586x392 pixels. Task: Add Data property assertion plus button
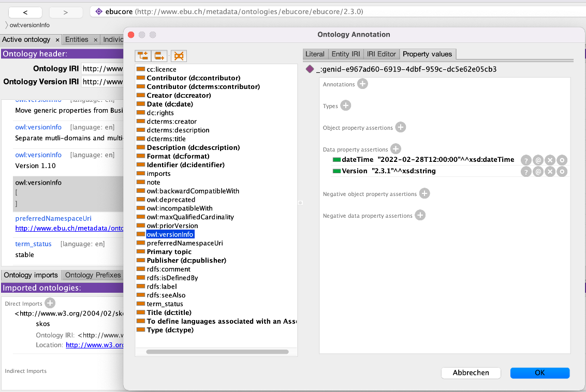pyautogui.click(x=396, y=148)
